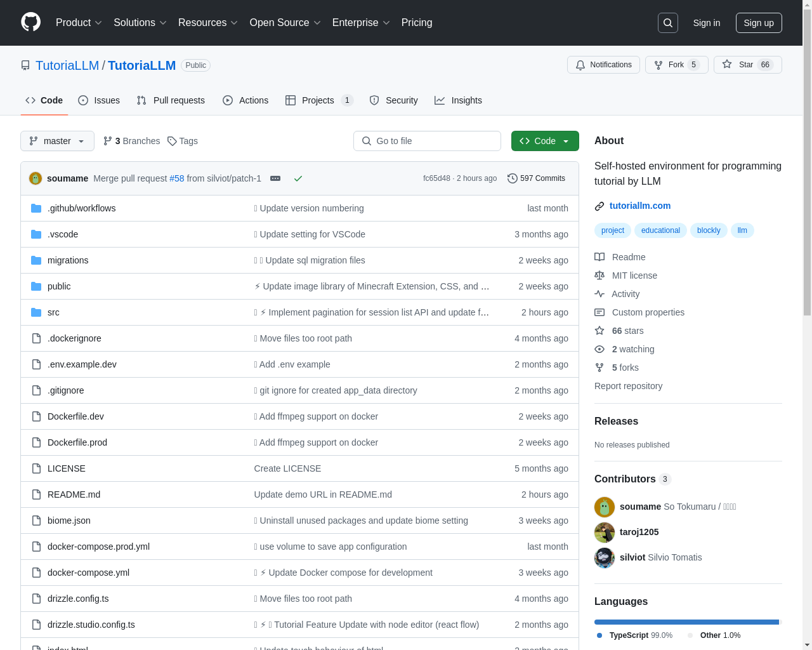Click the Pricing link
812x650 pixels.
(417, 23)
